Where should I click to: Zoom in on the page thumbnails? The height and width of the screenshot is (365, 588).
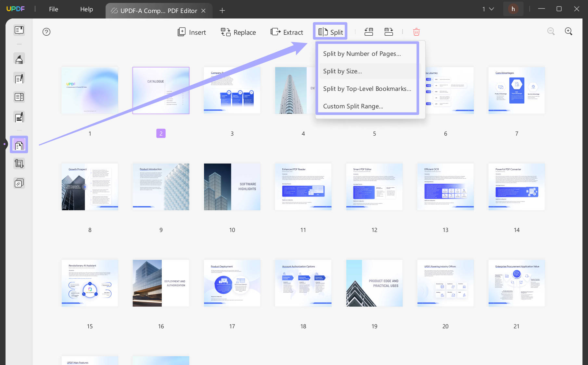pos(569,31)
